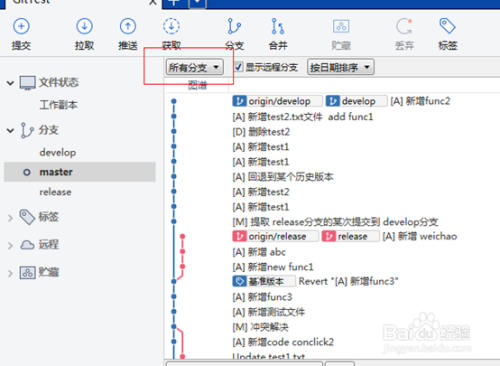Screen dimensions: 500x366
Task: Click the red graph node for 新增 abc
Action: [x=182, y=252]
